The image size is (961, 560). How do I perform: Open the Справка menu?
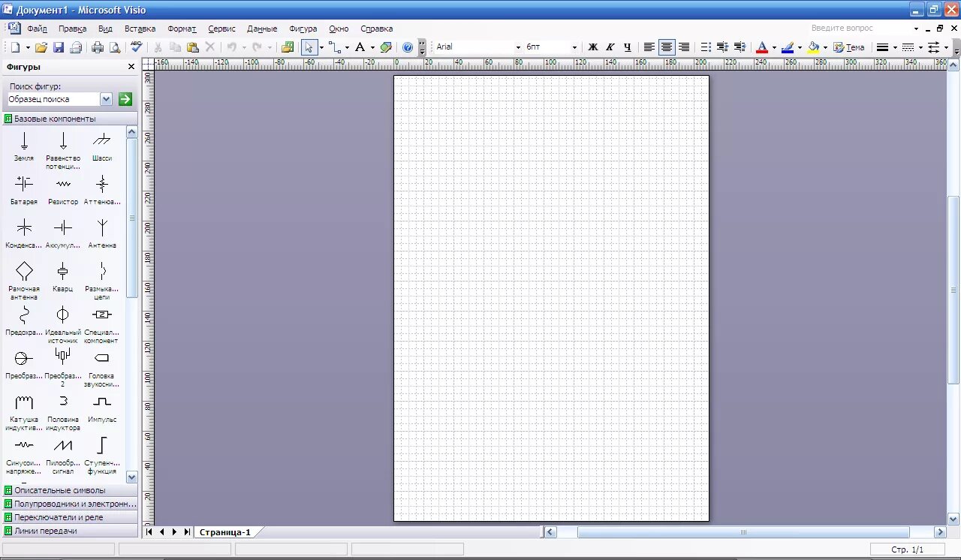[376, 29]
